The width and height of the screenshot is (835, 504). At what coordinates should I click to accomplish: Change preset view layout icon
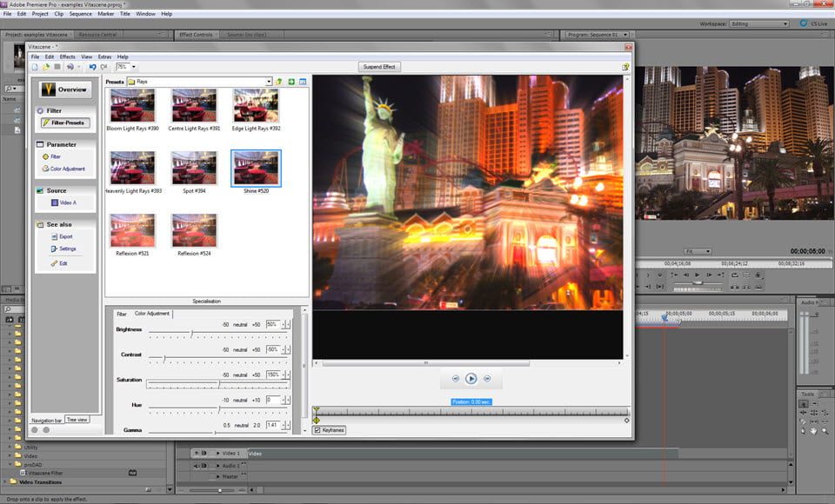click(303, 82)
